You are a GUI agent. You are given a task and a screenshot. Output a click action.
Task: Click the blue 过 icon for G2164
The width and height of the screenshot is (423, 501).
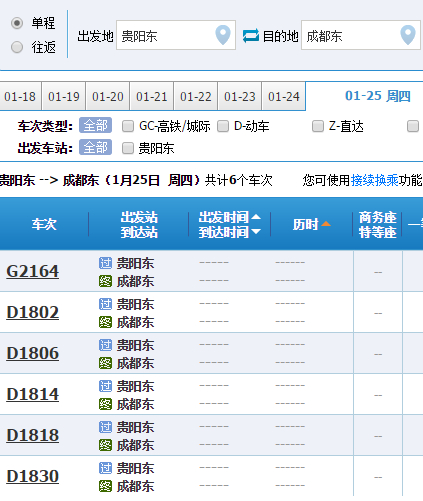tap(105, 263)
